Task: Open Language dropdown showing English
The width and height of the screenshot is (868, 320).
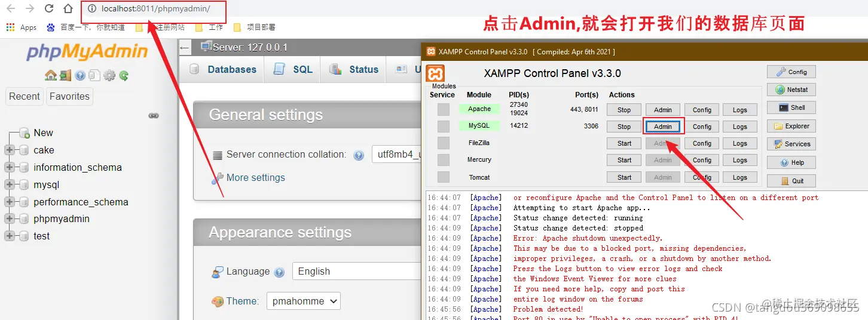Action: click(x=356, y=271)
